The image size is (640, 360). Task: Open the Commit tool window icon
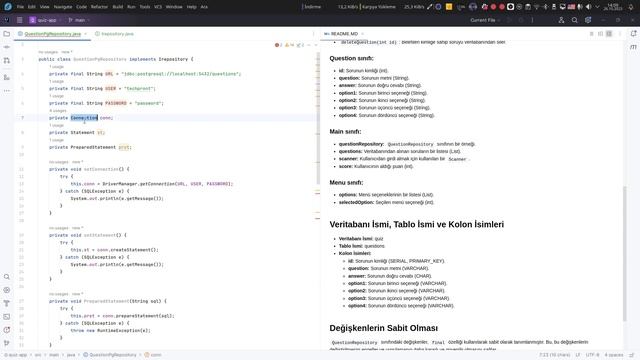(7, 47)
